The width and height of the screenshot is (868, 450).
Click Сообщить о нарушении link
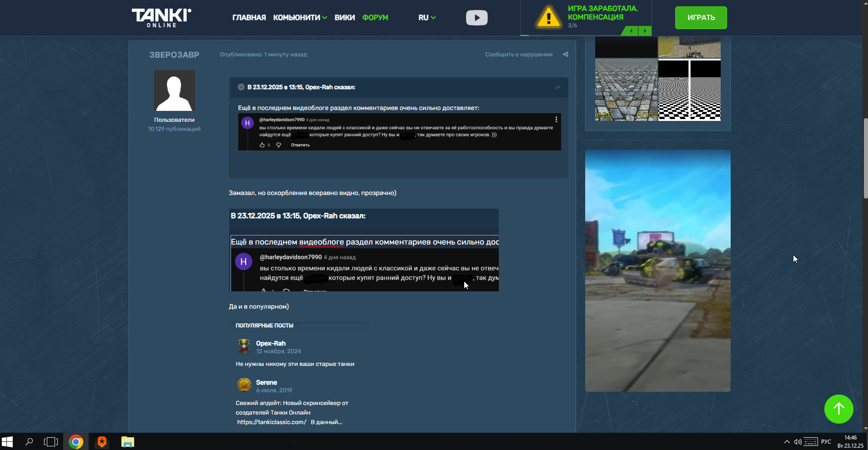(519, 55)
